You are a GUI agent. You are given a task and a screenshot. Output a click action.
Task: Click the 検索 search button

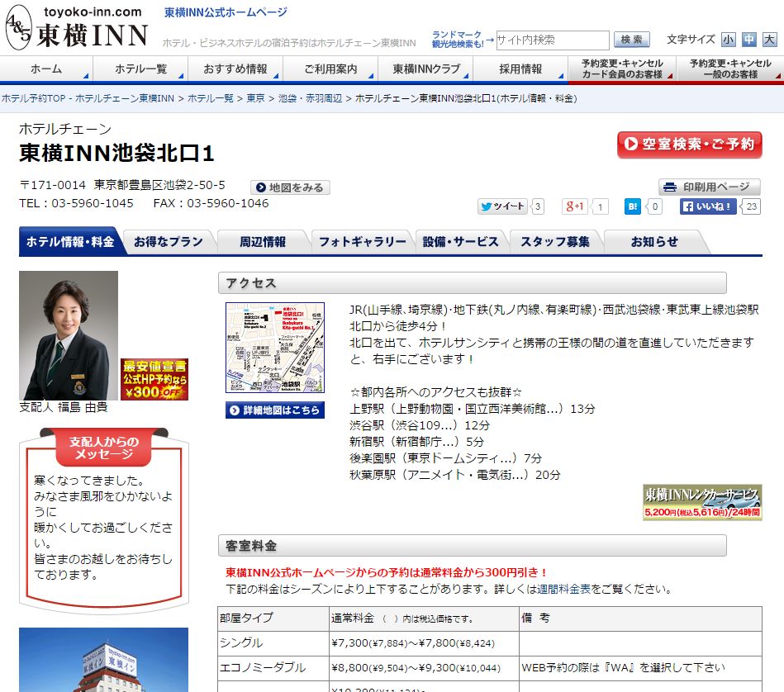[631, 40]
